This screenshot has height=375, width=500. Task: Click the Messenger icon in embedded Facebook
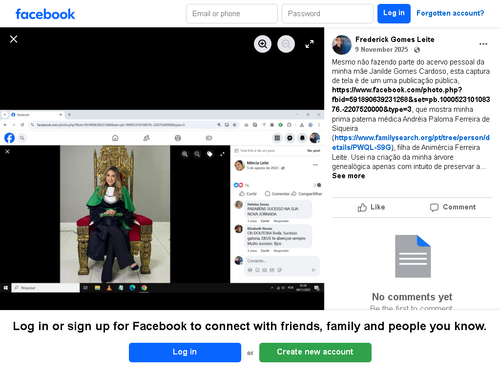[290, 138]
